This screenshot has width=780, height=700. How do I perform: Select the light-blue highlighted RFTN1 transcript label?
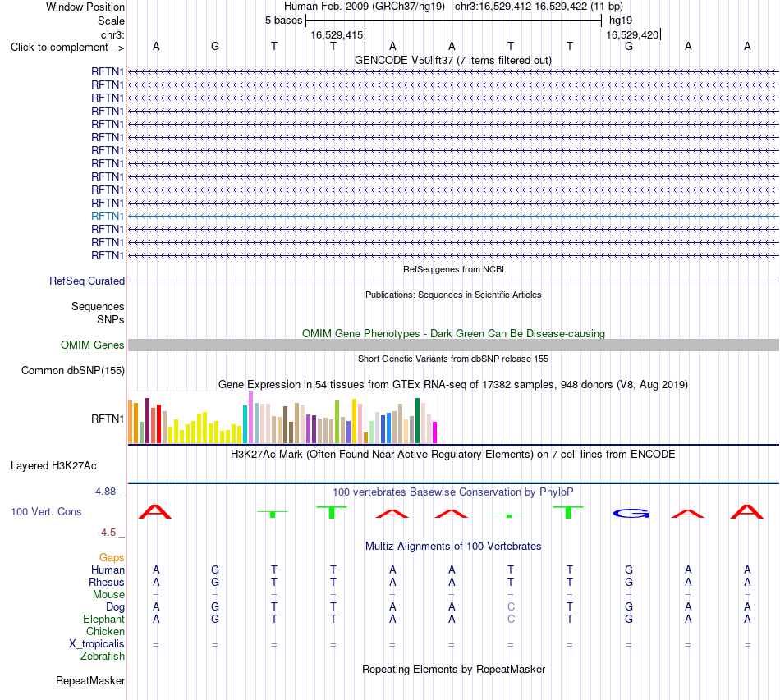point(108,216)
